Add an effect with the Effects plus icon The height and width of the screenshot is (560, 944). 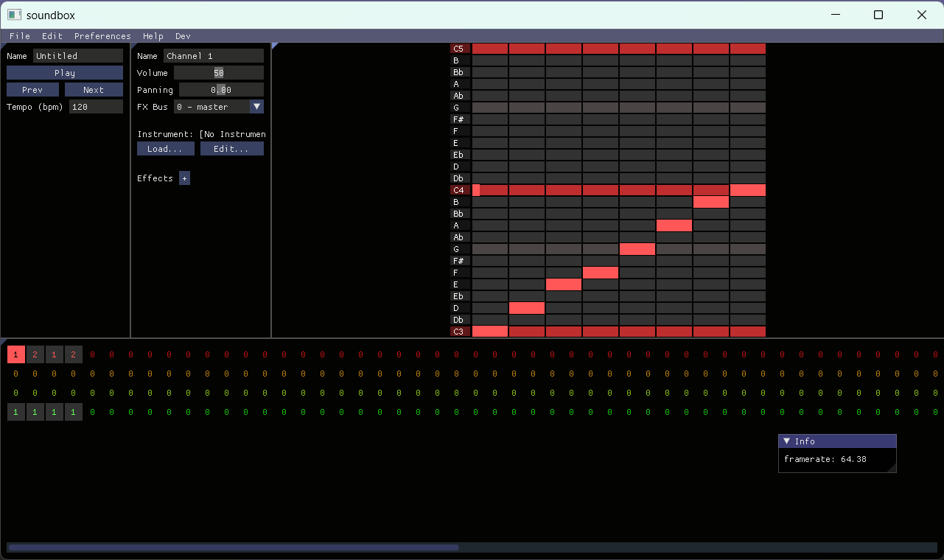(184, 178)
